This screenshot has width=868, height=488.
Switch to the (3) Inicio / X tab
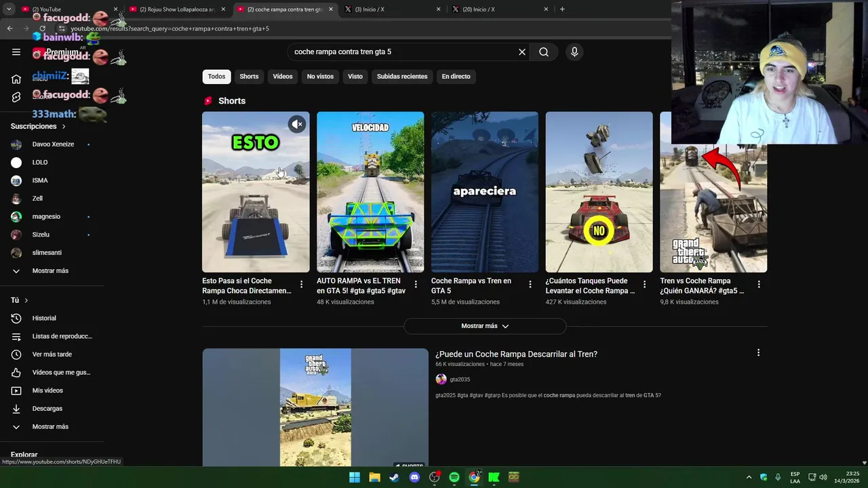click(393, 9)
